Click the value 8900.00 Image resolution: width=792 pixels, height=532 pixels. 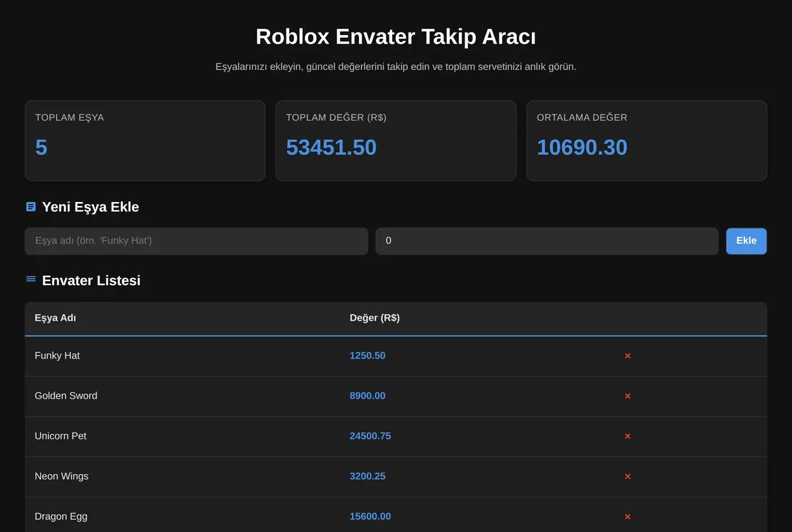point(368,396)
